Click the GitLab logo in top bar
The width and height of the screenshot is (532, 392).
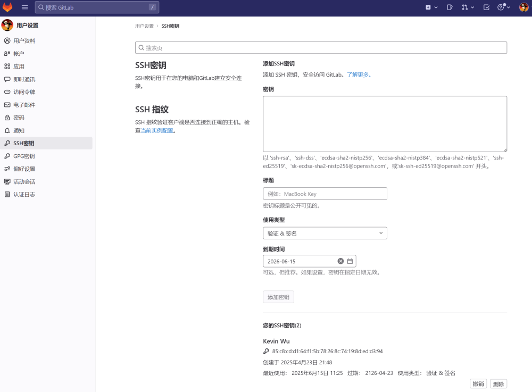[x=7, y=7]
